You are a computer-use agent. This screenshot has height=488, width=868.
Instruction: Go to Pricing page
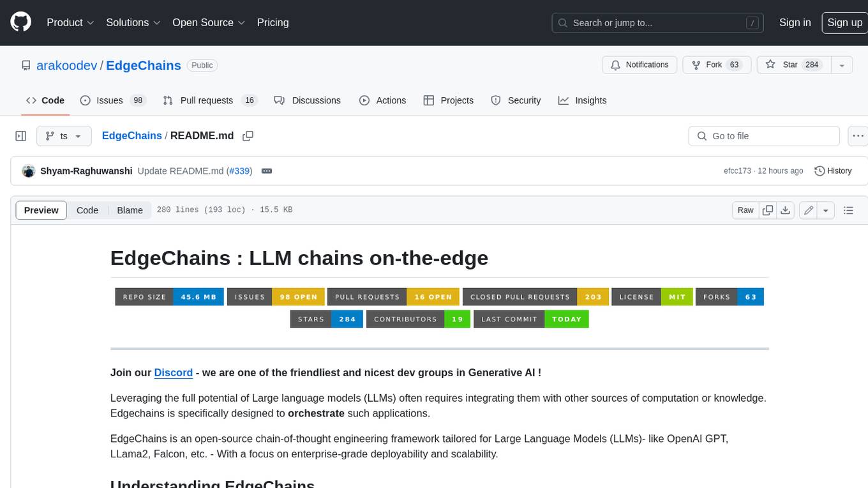[273, 22]
